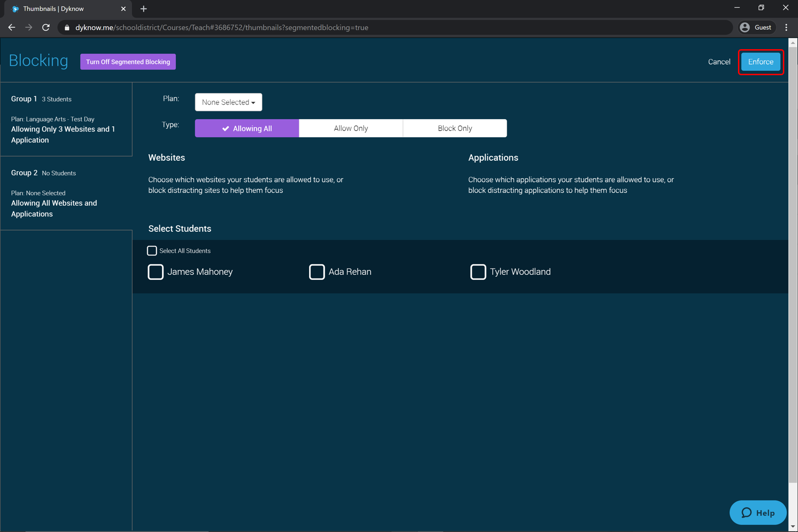This screenshot has width=798, height=532.
Task: Open the Guest profile menu
Action: (756, 27)
